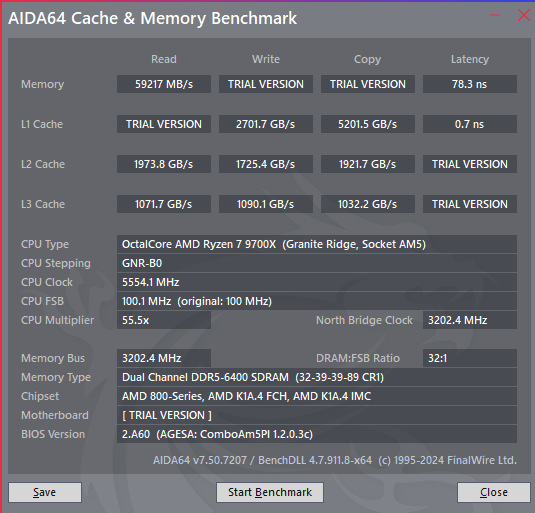The image size is (535, 513).
Task: Select the CPU Clock 5554.1 MHz field
Action: tap(317, 282)
